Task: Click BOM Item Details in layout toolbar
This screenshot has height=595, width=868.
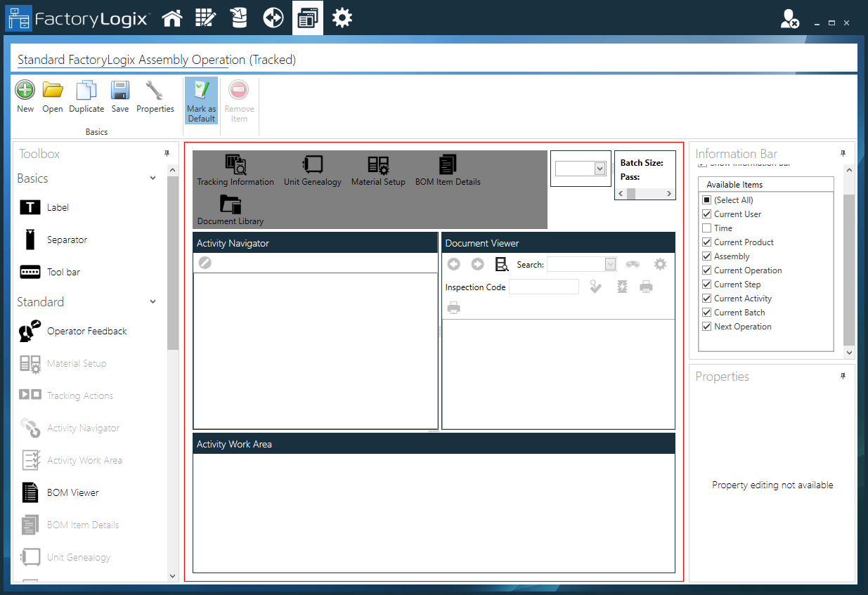Action: pos(448,171)
